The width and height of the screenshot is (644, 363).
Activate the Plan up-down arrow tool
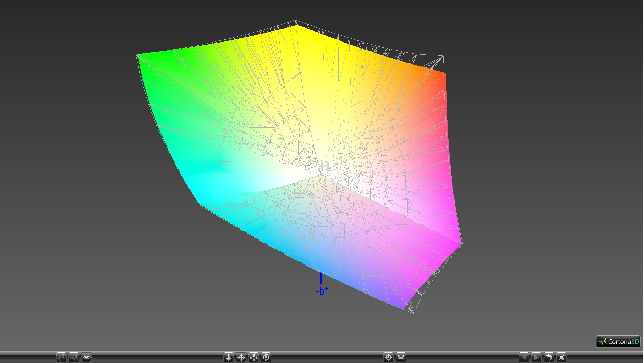pyautogui.click(x=229, y=357)
